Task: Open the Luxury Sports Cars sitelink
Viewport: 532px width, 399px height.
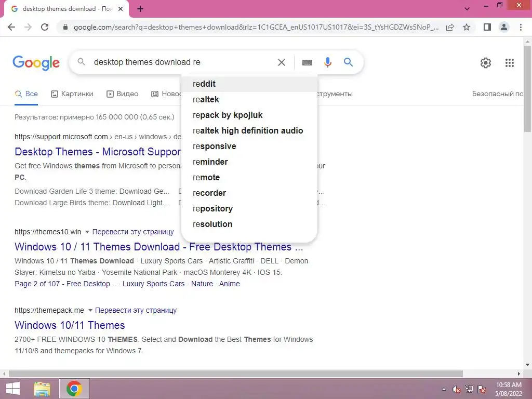Action: point(153,284)
